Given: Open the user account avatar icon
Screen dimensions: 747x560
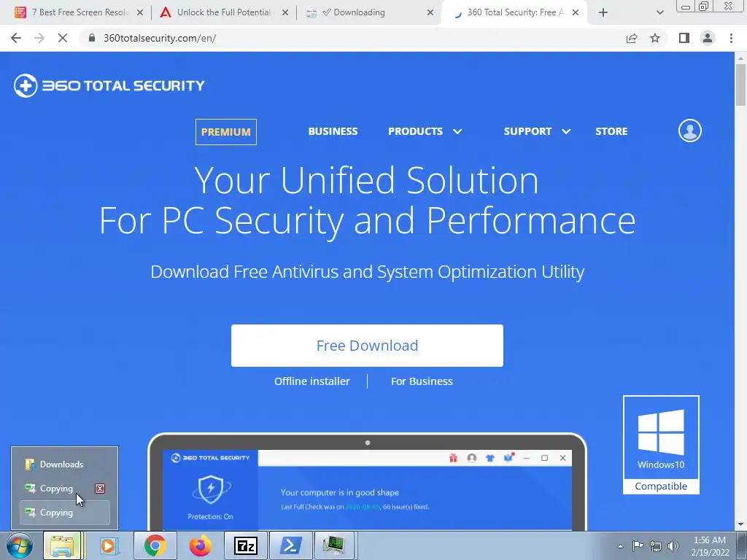Looking at the screenshot, I should (690, 131).
